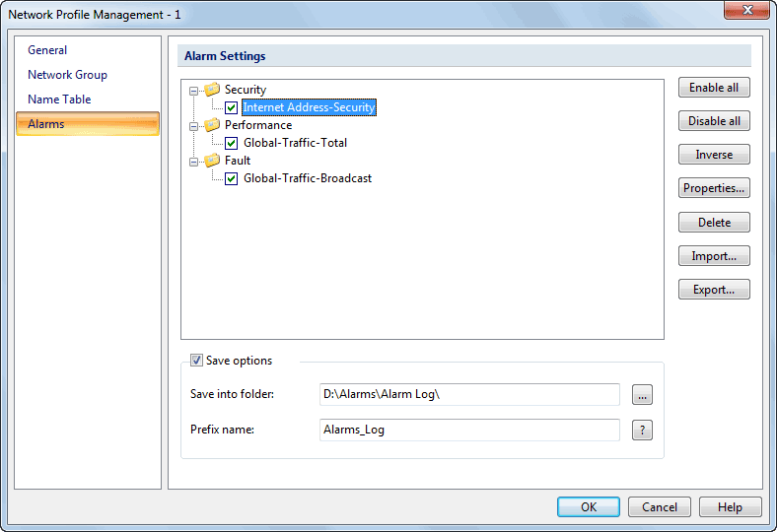Open alarm Properties dialog
The width and height of the screenshot is (777, 532).
(x=714, y=188)
